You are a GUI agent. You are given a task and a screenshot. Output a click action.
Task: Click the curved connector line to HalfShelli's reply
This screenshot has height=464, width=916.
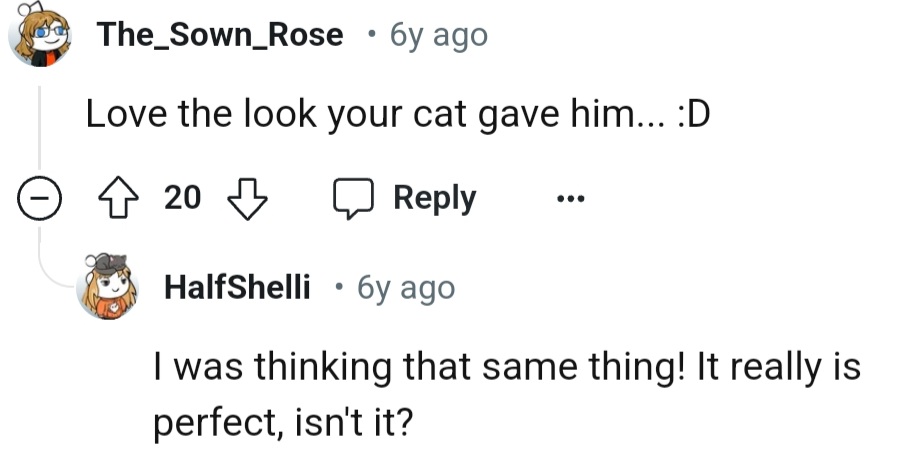point(52,268)
